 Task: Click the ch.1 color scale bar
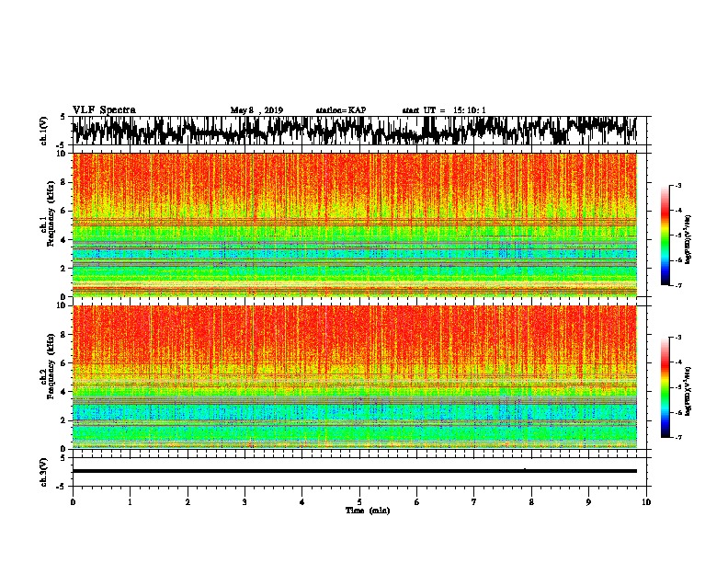tap(665, 236)
